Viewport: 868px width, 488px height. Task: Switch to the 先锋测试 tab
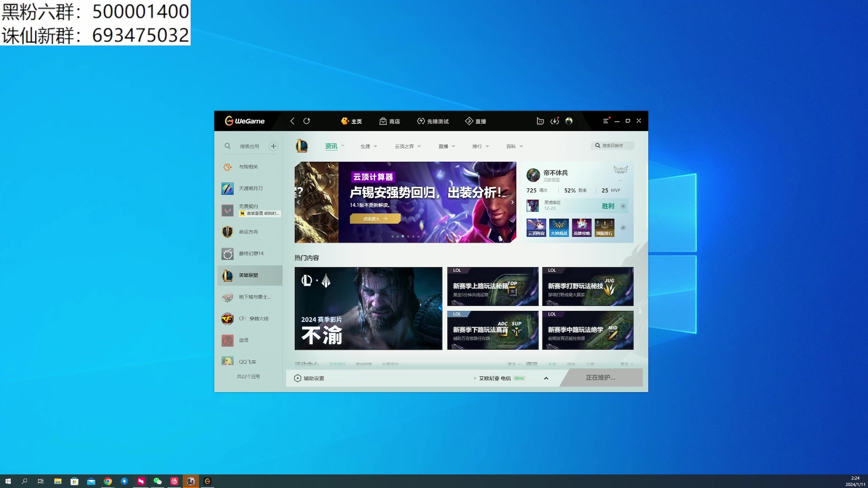click(433, 121)
